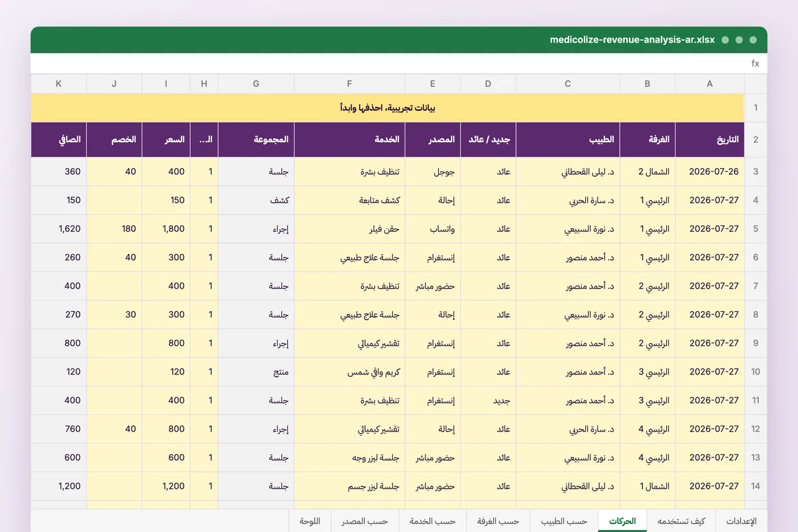Click into the formula bar input
Viewport: 798px width, 532px height.
(389, 64)
